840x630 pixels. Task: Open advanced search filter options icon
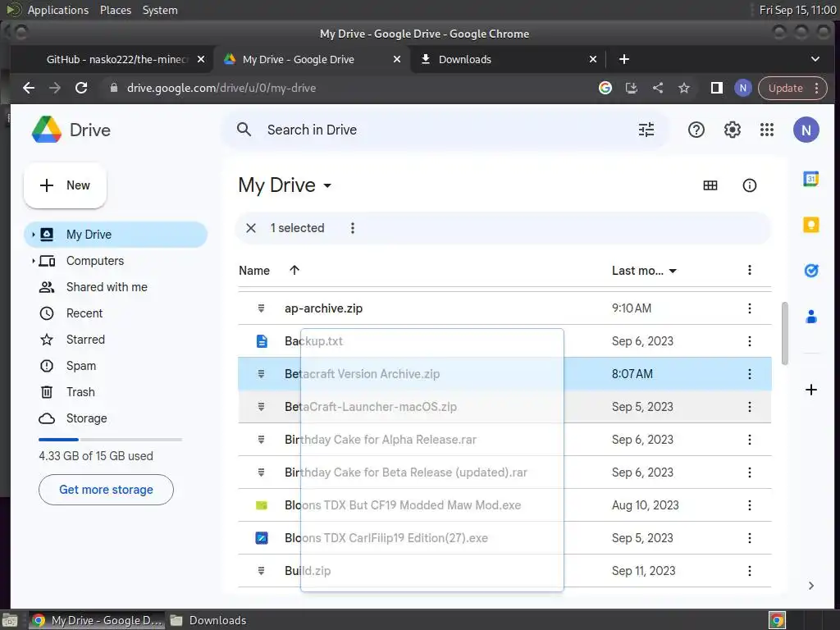click(x=646, y=130)
